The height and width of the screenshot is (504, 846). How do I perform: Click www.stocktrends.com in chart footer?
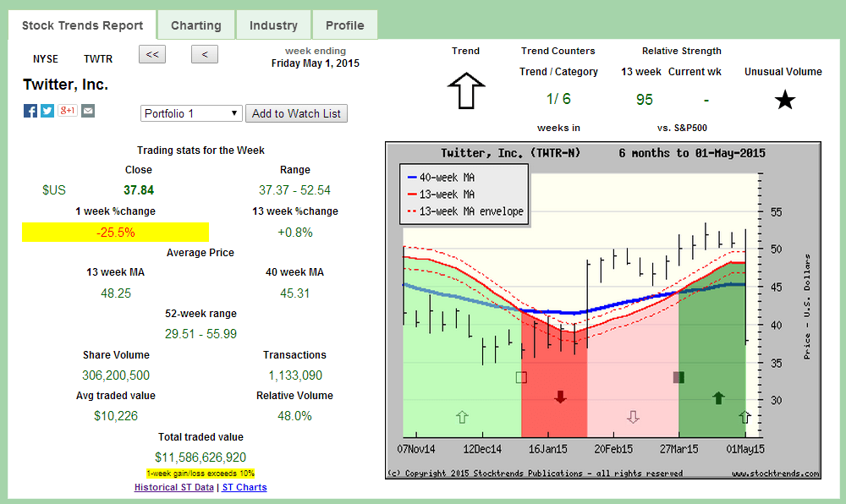[775, 474]
